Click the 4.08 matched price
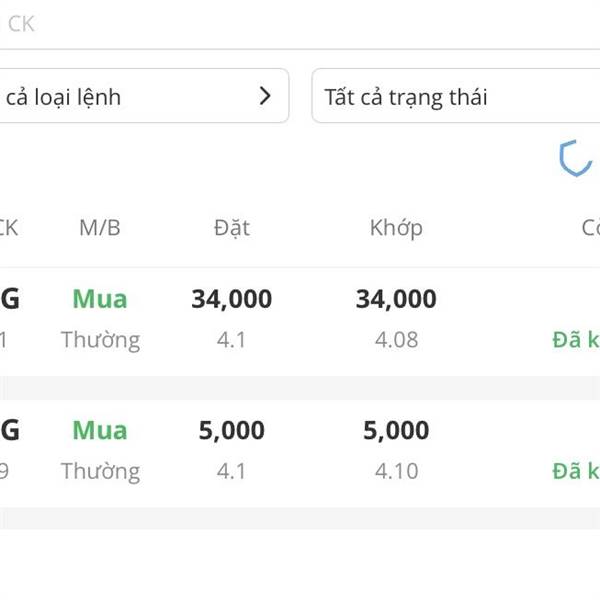 point(396,340)
